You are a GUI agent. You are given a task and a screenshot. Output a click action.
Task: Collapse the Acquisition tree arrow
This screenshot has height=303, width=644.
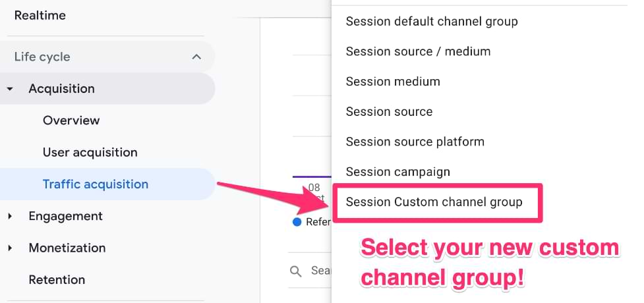pyautogui.click(x=11, y=89)
